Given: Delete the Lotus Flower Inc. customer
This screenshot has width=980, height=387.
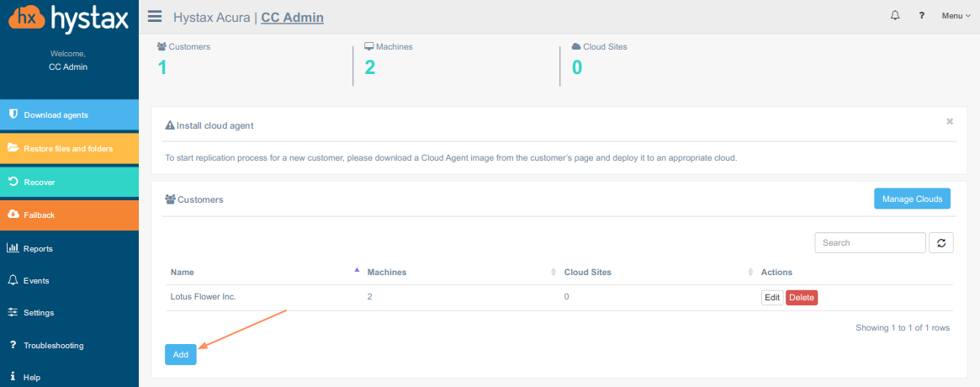Looking at the screenshot, I should (x=802, y=298).
